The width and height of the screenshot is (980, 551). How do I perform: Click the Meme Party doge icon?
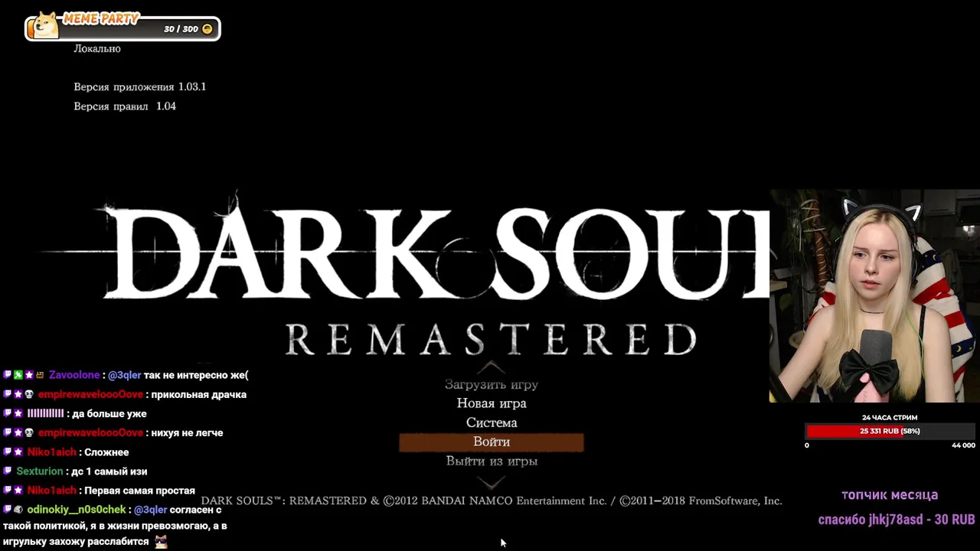[47, 26]
